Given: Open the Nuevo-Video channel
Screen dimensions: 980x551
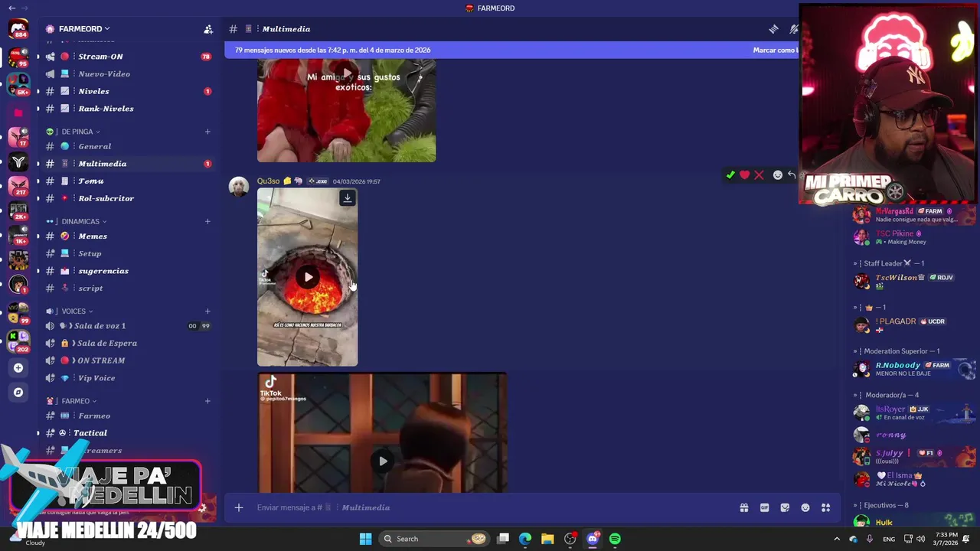Looking at the screenshot, I should click(x=128, y=74).
